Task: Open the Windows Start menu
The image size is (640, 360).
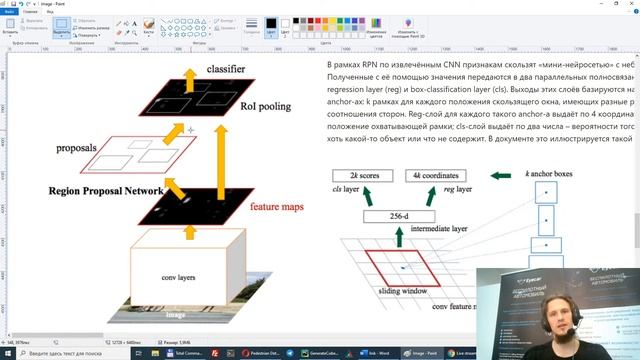Action: pos(8,353)
